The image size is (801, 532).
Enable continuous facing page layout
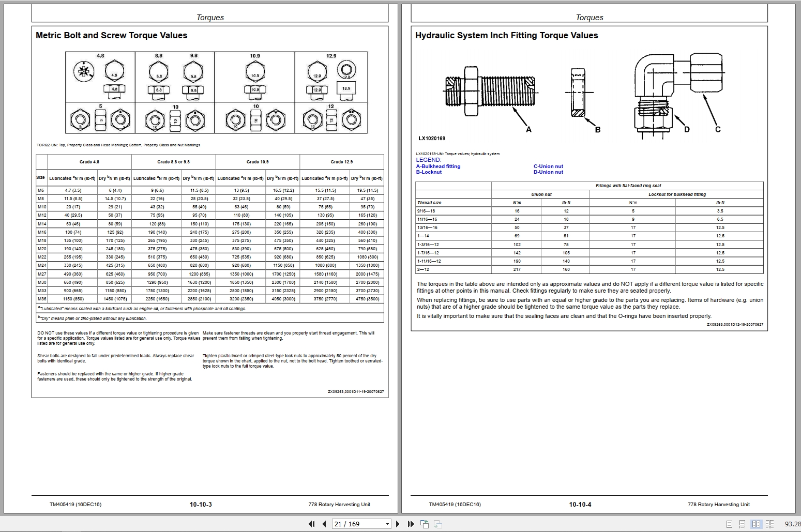(x=770, y=524)
